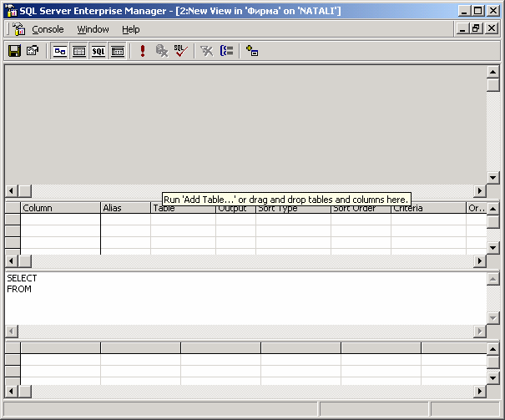This screenshot has width=505, height=420.
Task: Open the Help menu
Action: coord(131,29)
